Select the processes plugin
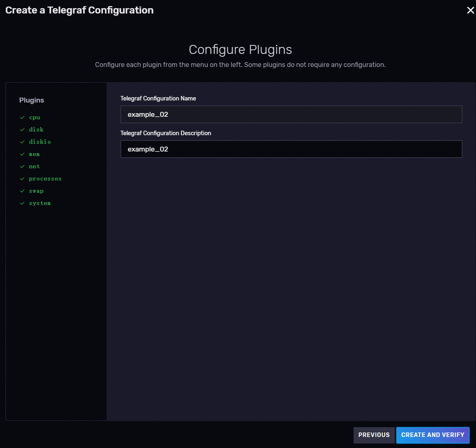This screenshot has height=448, width=476. (x=45, y=179)
